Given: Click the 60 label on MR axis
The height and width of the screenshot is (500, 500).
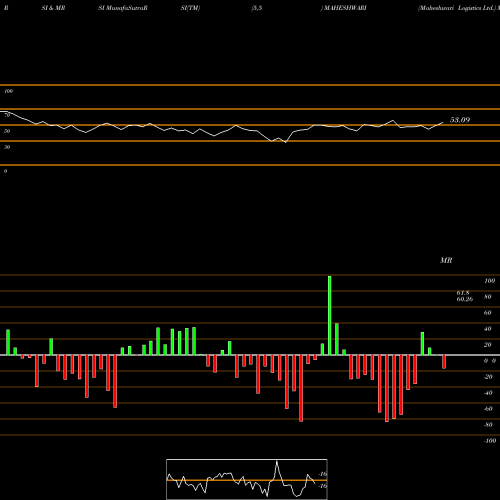Looking at the screenshot, I should tap(488, 313).
